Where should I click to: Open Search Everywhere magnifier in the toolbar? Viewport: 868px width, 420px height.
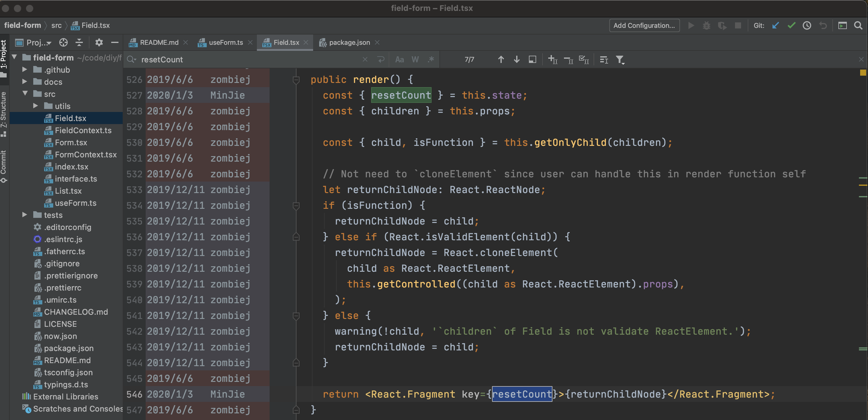pyautogui.click(x=858, y=25)
